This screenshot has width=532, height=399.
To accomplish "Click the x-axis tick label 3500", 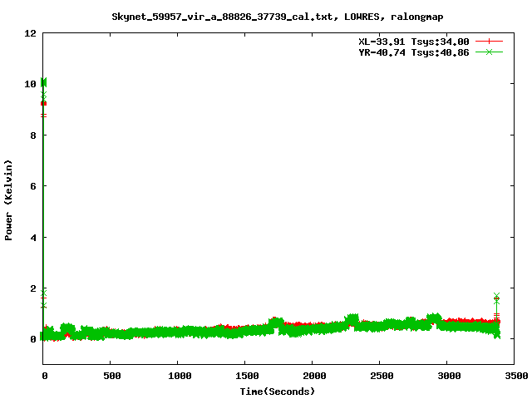I will [516, 376].
